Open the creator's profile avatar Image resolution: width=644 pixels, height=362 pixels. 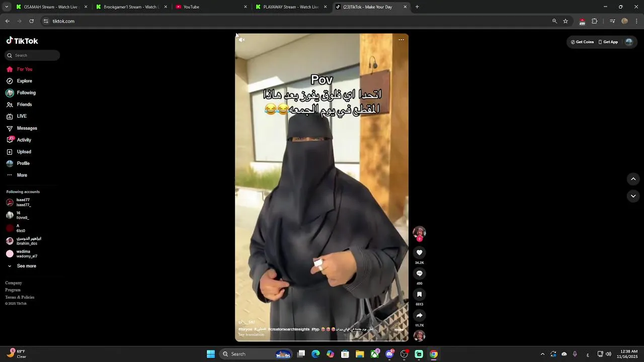click(x=419, y=232)
